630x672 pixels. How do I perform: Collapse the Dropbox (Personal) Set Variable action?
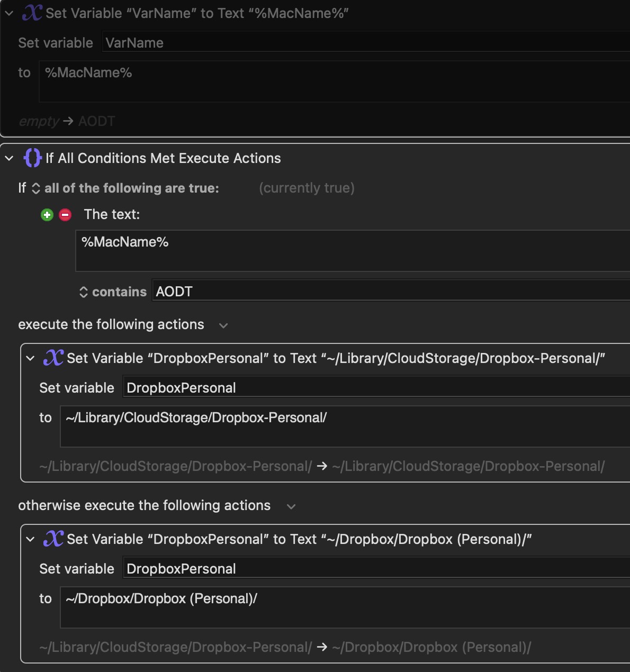(x=30, y=539)
